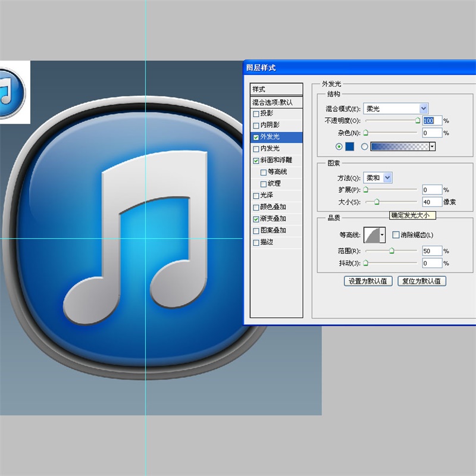Uncheck the 斜面和浮雕 bevel checkbox
The width and height of the screenshot is (476, 476).
point(256,161)
